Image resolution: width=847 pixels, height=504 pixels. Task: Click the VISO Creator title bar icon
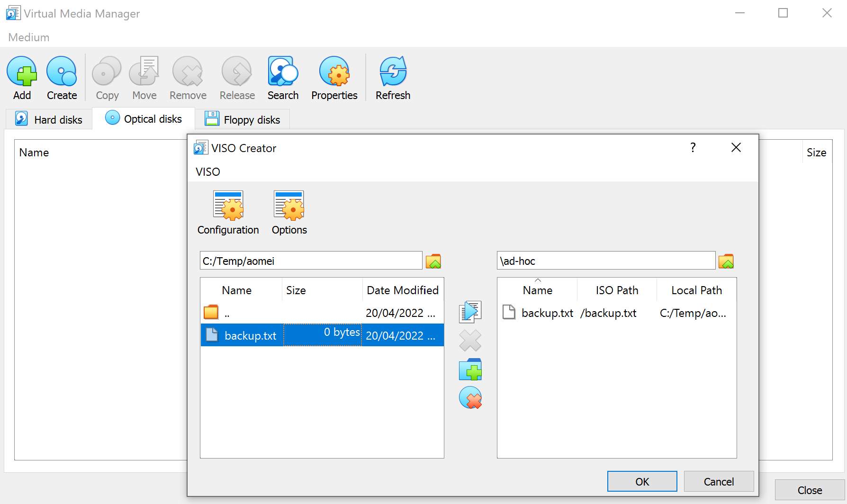point(201,148)
